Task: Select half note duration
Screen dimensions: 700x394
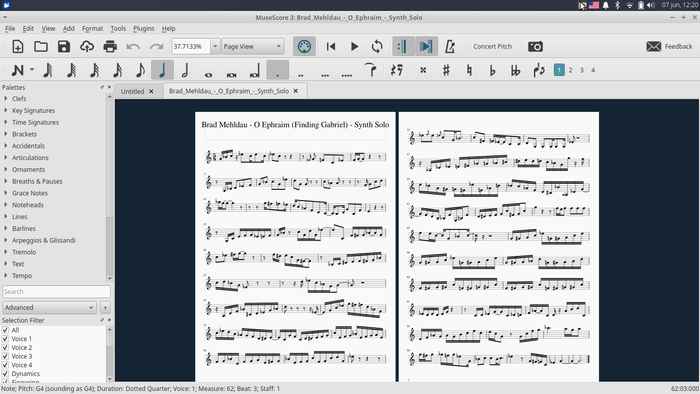Action: pos(185,71)
